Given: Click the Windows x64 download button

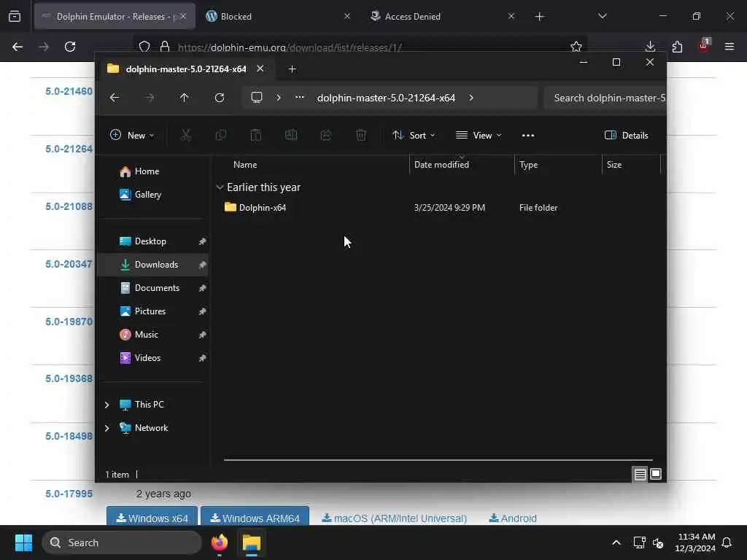Looking at the screenshot, I should (152, 518).
